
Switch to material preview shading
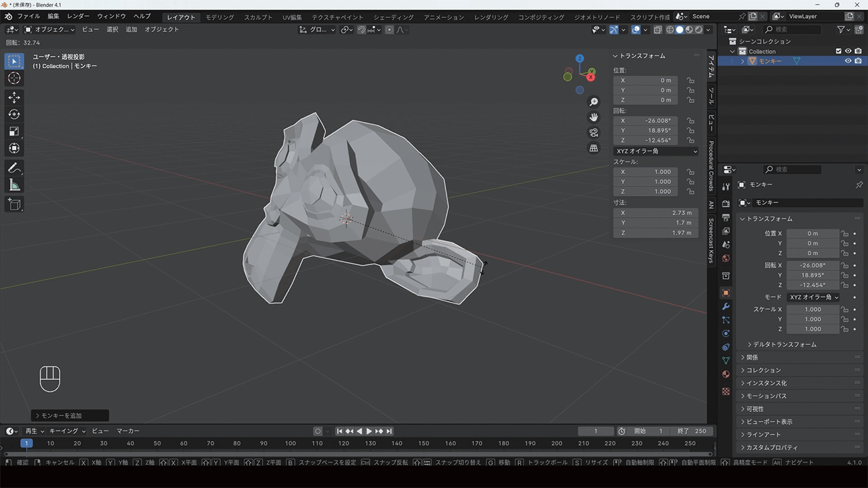tap(689, 30)
